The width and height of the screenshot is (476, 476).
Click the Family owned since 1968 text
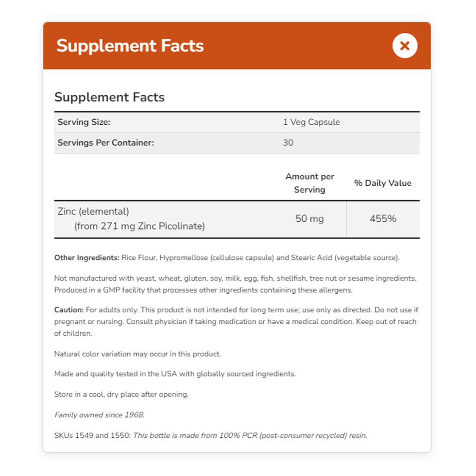[x=99, y=415]
